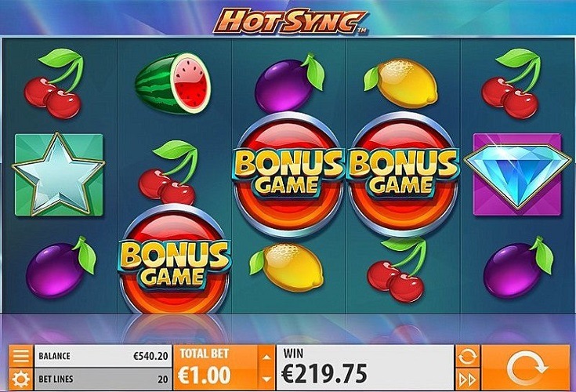Click the watermelon symbol
The image size is (576, 392).
tap(172, 84)
